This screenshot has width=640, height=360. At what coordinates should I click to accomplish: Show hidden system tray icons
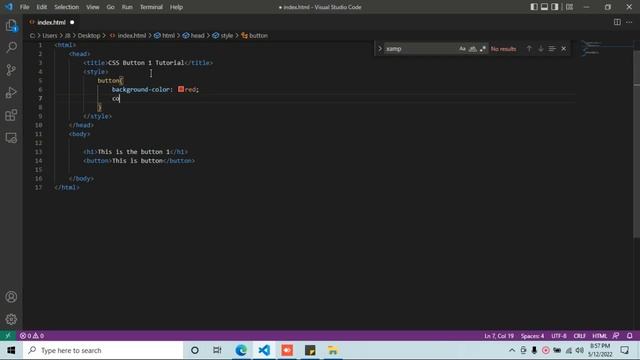(511, 350)
